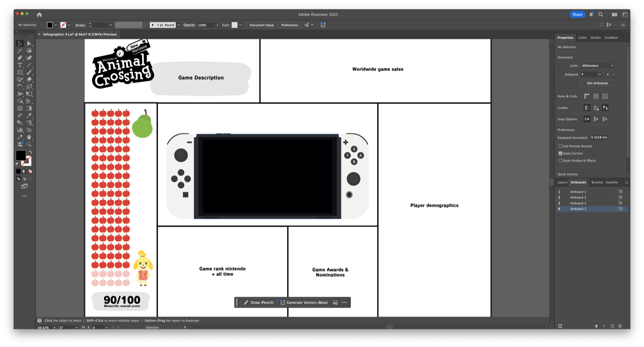Open the Units Millimeters dropdown
This screenshot has width=644, height=347.
coord(597,66)
